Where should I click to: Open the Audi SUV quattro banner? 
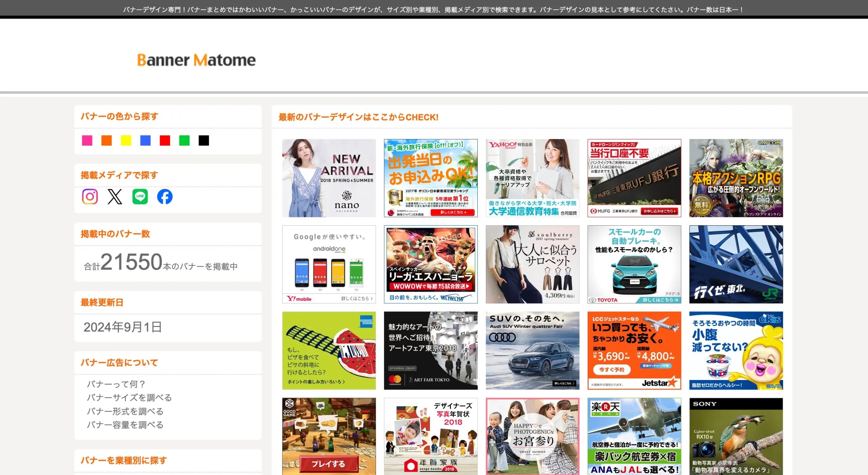point(532,350)
